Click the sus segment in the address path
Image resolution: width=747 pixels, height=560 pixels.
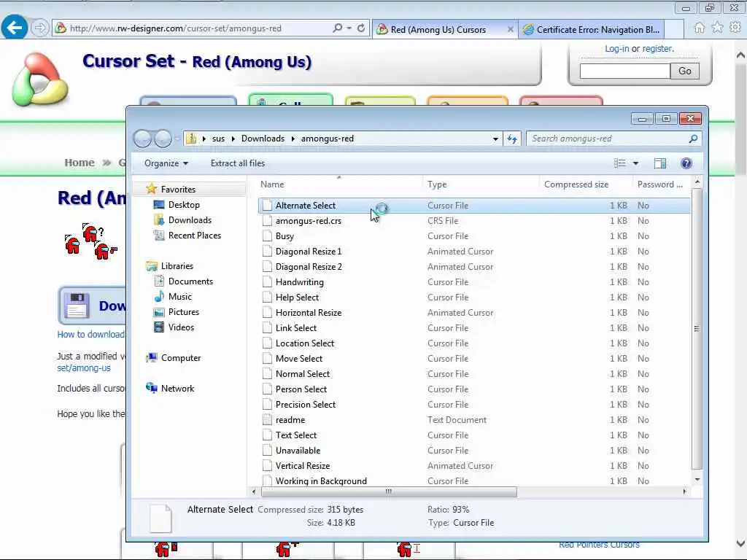tap(218, 139)
